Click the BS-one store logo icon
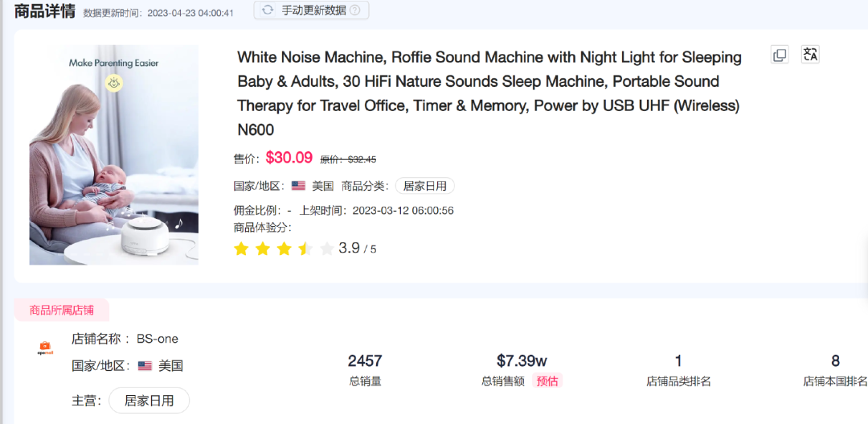The height and width of the screenshot is (424, 868). point(45,348)
